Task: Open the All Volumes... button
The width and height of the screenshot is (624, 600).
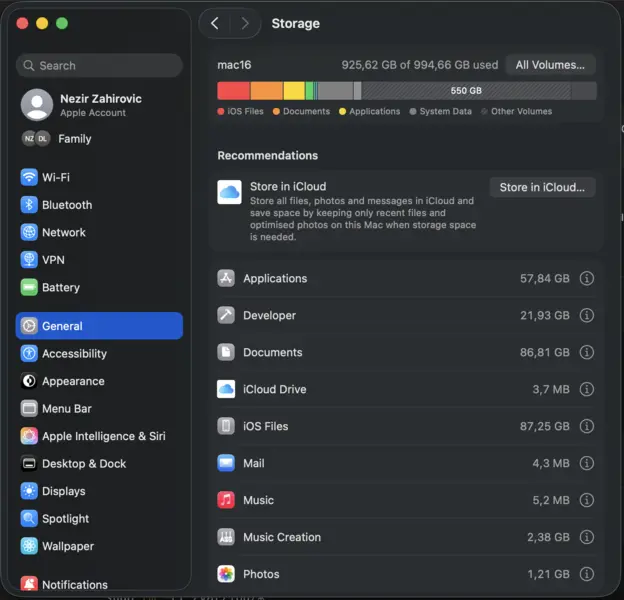Action: point(550,65)
